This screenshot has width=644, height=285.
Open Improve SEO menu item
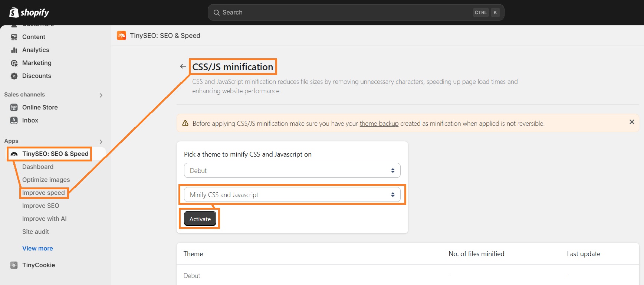(x=40, y=206)
